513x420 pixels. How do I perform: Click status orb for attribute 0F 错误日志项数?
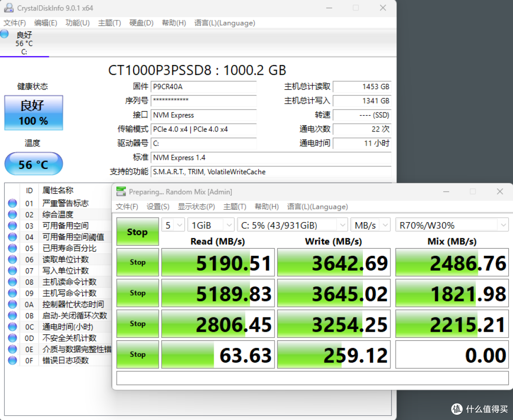pos(12,360)
